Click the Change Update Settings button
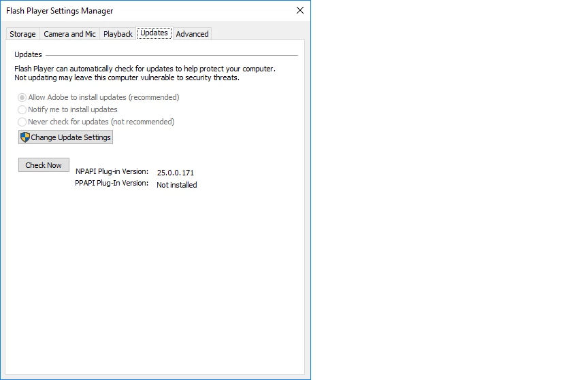Image resolution: width=588 pixels, height=380 pixels. pos(65,137)
